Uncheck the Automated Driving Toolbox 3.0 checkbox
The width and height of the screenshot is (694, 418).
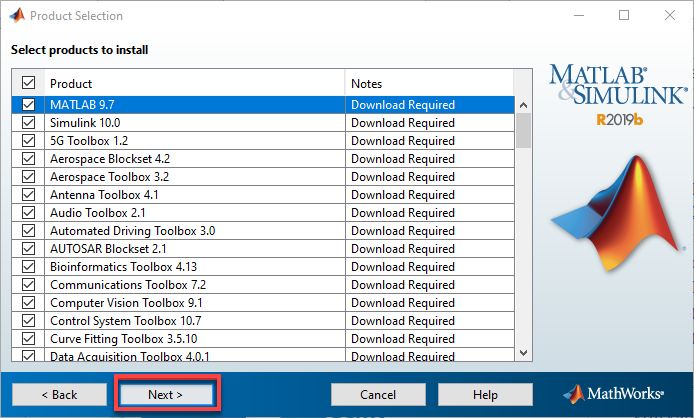[x=28, y=231]
